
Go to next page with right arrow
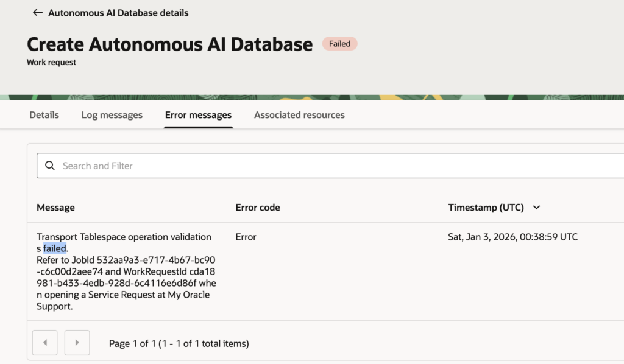pos(77,343)
